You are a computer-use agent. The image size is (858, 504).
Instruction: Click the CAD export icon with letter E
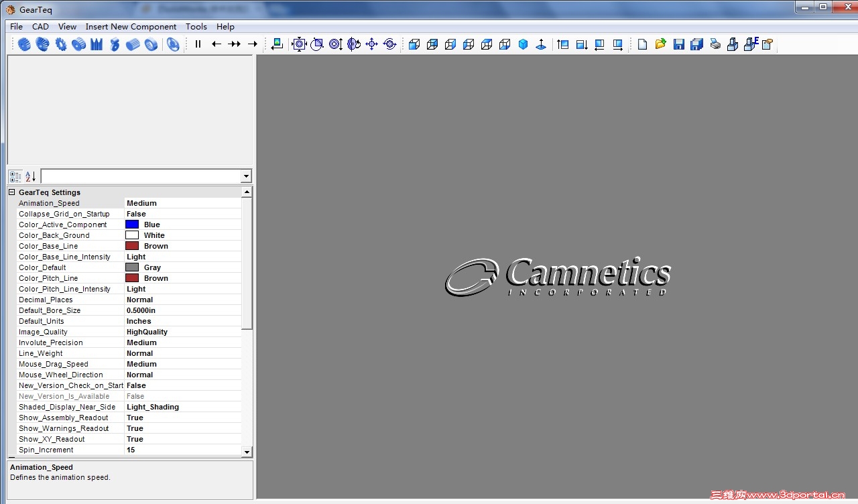[x=750, y=44]
